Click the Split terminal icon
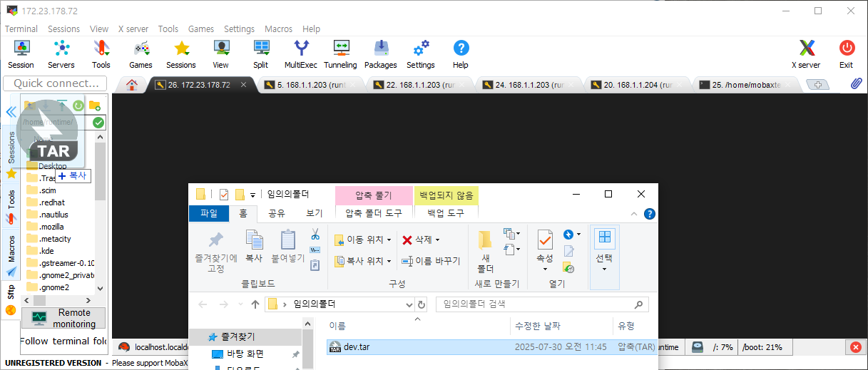The image size is (868, 370). click(261, 54)
